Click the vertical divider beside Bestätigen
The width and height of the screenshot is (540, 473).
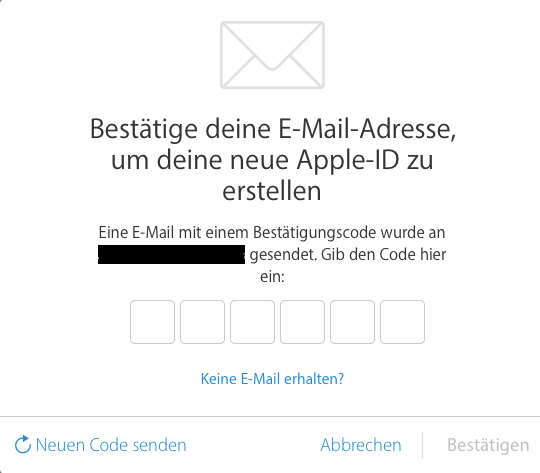(422, 445)
